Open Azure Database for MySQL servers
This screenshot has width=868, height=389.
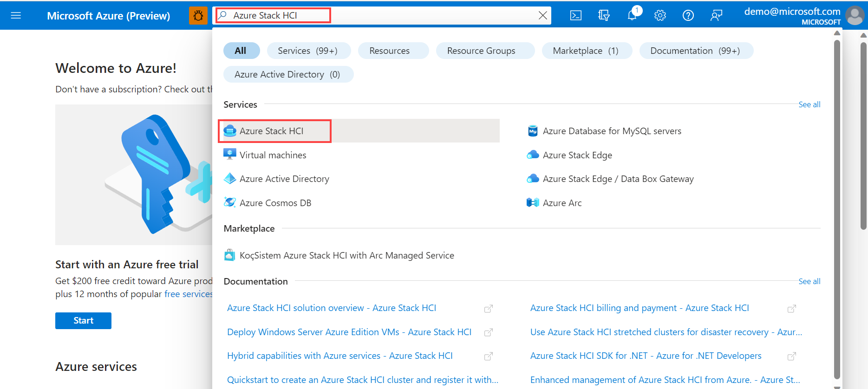[x=612, y=131]
